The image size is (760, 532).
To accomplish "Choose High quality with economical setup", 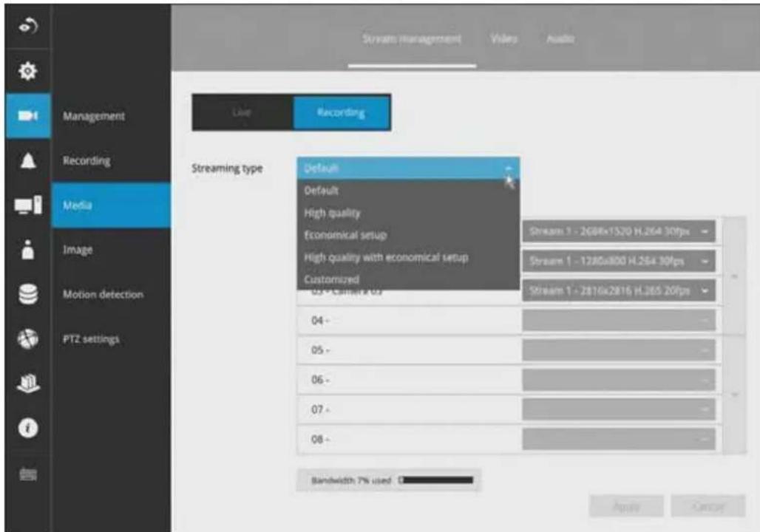I will coord(408,257).
